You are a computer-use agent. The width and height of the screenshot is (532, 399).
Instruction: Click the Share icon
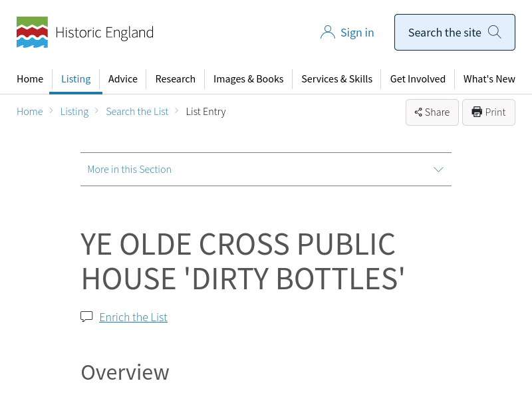(418, 112)
